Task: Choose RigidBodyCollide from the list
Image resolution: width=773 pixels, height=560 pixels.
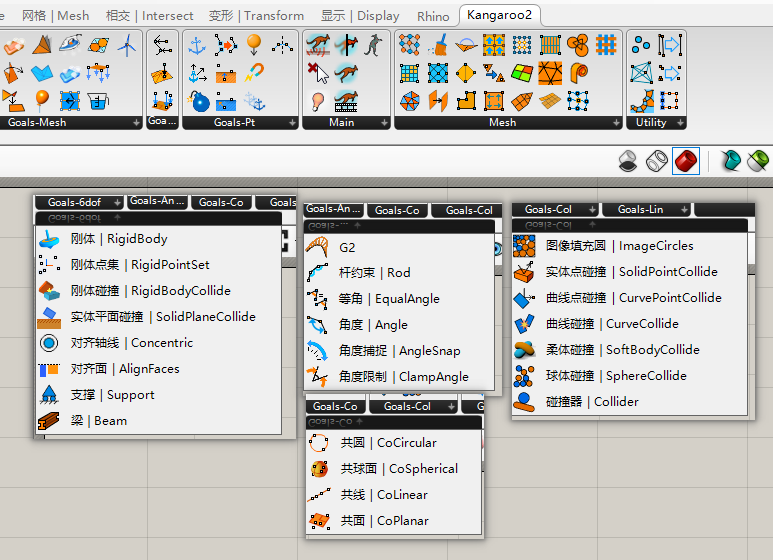Action: 158,291
